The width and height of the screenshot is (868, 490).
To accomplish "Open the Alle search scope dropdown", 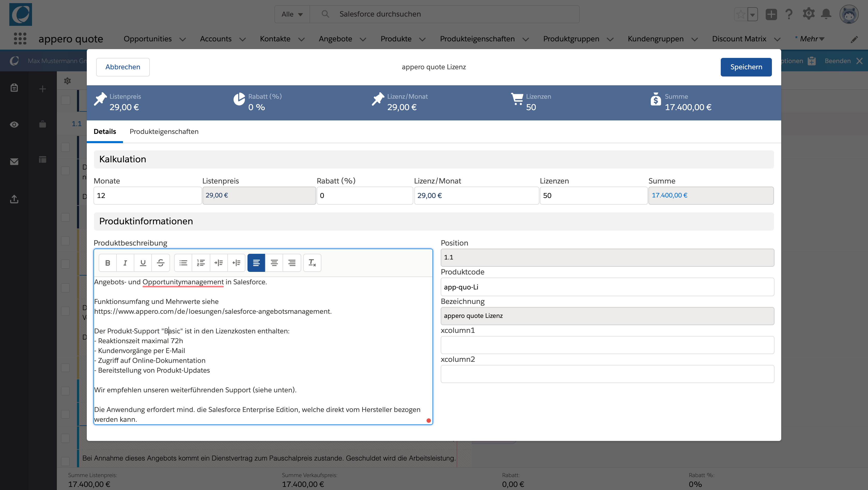I will 292,14.
